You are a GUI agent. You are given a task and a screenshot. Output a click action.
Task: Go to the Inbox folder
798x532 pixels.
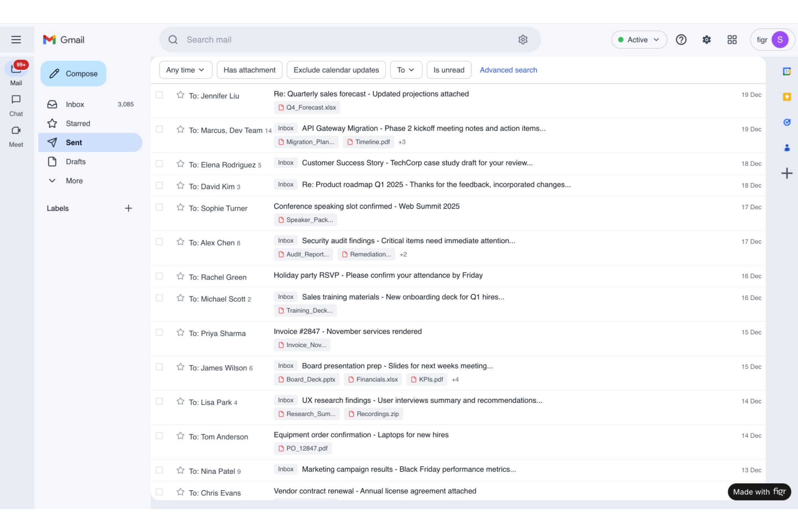pyautogui.click(x=75, y=104)
